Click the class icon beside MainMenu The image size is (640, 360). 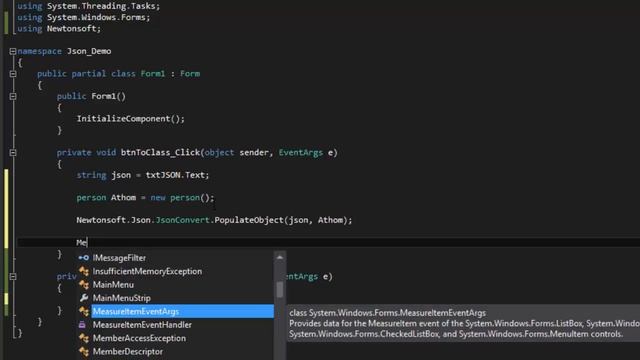tap(84, 285)
